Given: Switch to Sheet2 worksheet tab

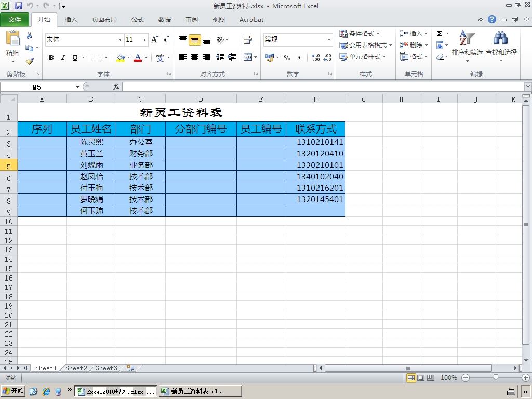Looking at the screenshot, I should point(76,368).
